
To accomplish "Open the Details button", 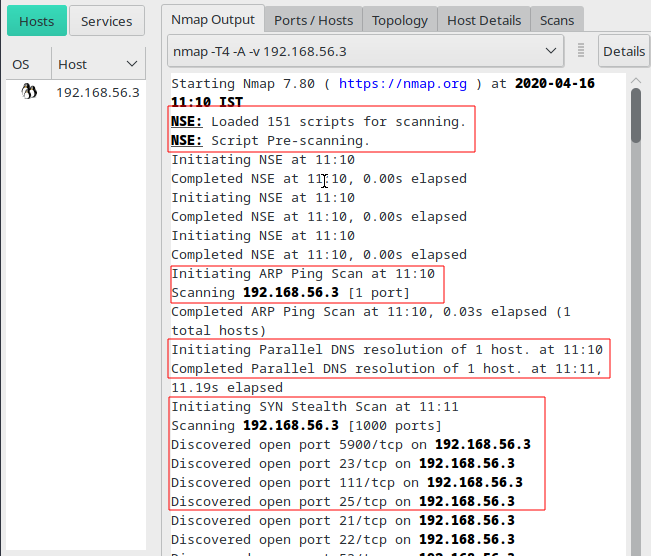I will tap(624, 51).
